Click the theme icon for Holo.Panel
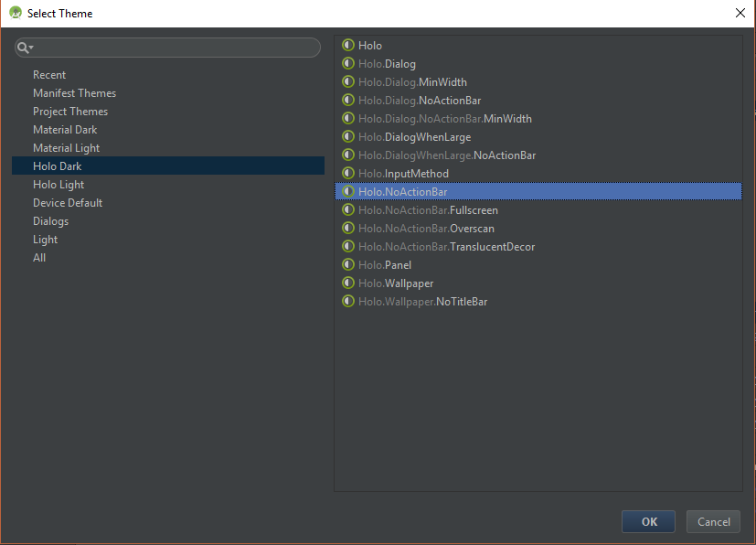Screen dimensions: 756x545 [x=348, y=264]
